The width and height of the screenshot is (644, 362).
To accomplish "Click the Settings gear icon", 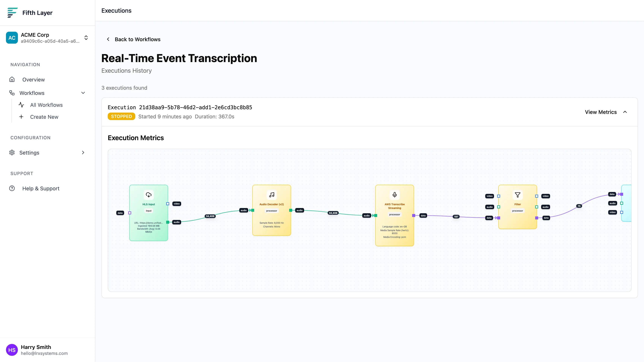I will [12, 152].
